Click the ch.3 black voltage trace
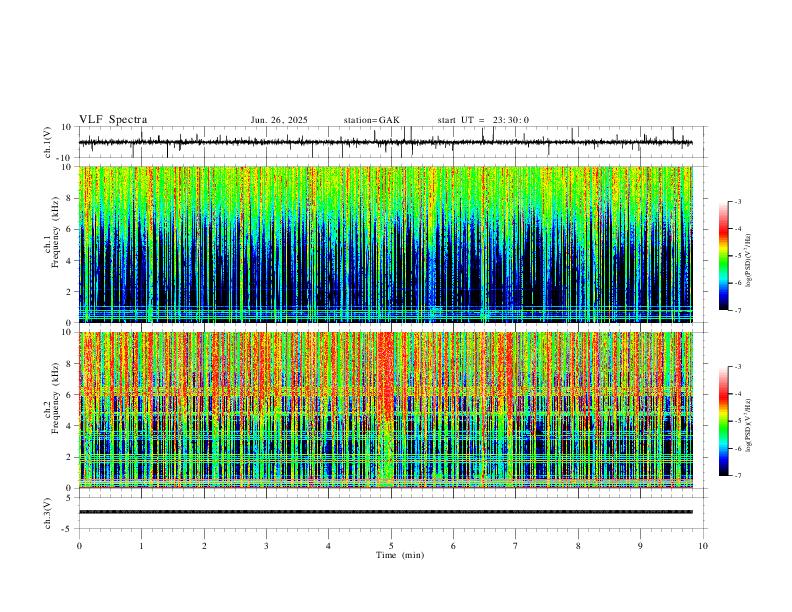 pos(385,512)
